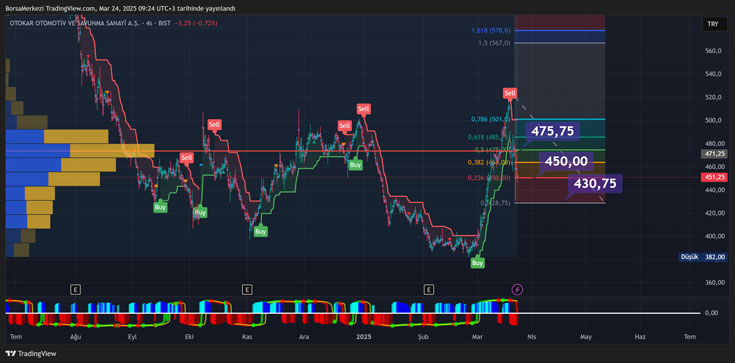735x363 pixels.
Task: Select the Sell signal at the March peak
Action: pyautogui.click(x=510, y=93)
